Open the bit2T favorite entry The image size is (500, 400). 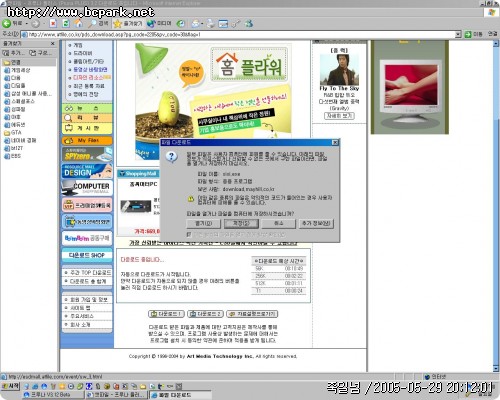pyautogui.click(x=13, y=148)
